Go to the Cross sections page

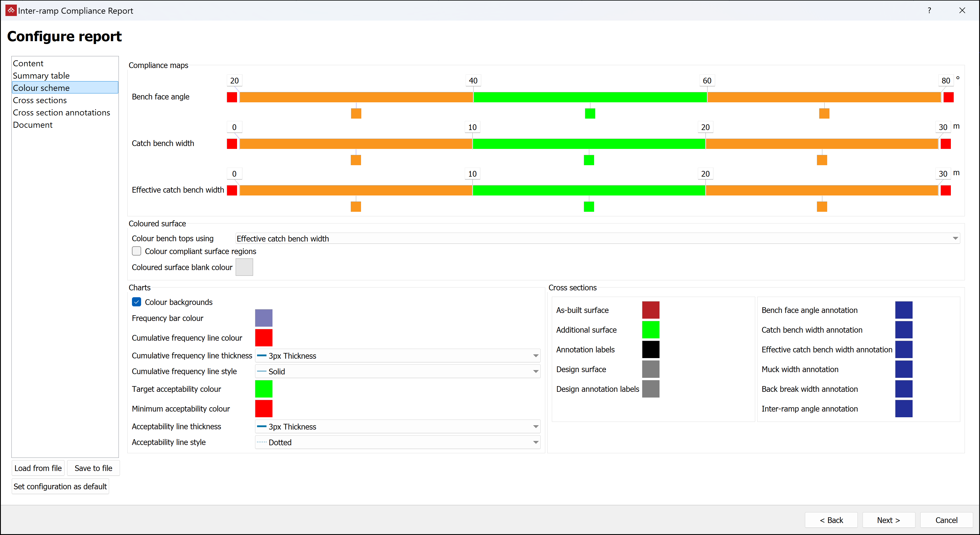[x=40, y=100]
